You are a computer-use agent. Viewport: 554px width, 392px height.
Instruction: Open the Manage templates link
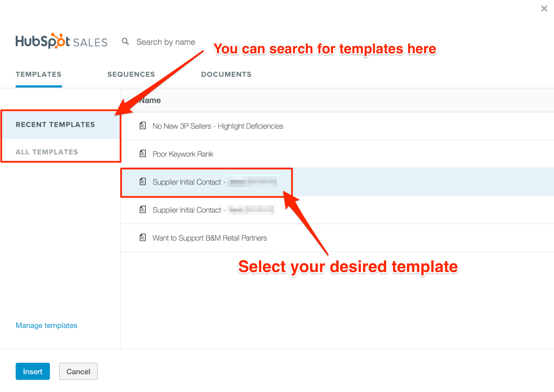tap(46, 325)
